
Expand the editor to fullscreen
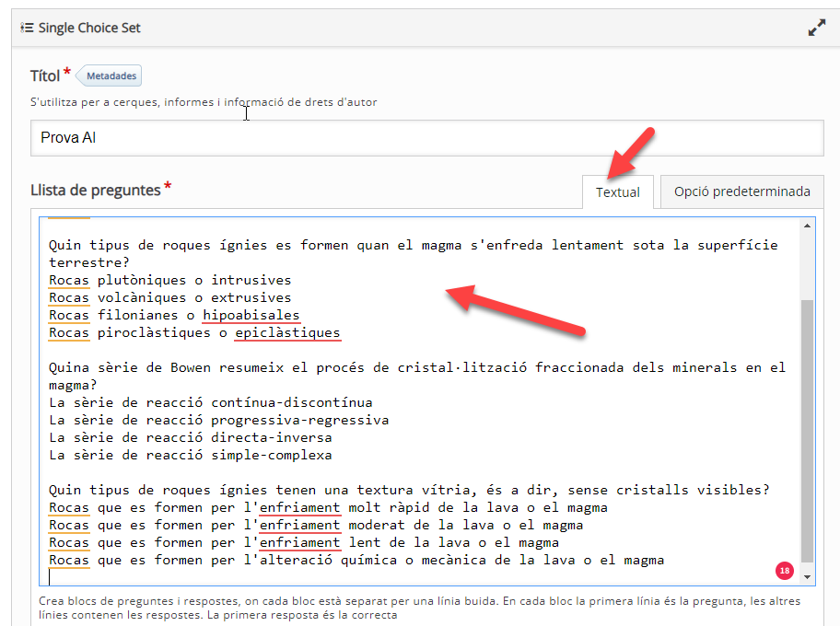pyautogui.click(x=816, y=28)
